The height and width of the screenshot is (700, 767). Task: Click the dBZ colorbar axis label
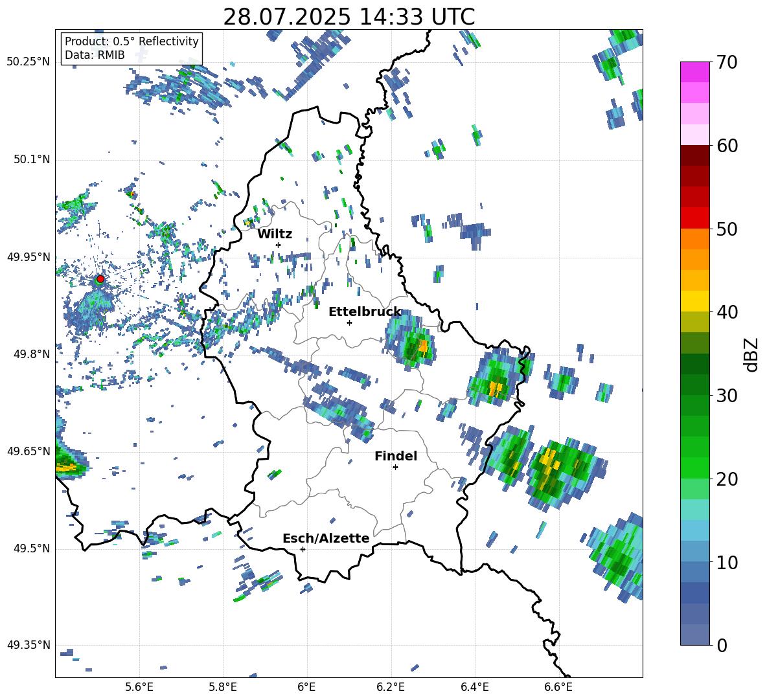(x=752, y=354)
